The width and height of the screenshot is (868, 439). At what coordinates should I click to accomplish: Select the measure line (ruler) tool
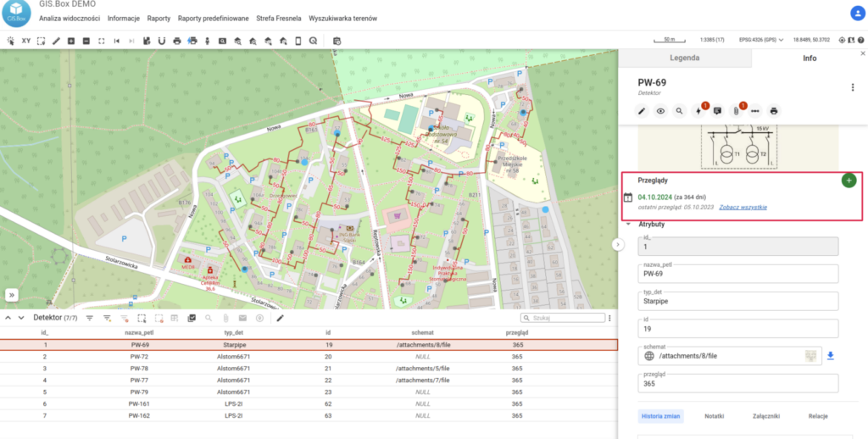(x=56, y=40)
